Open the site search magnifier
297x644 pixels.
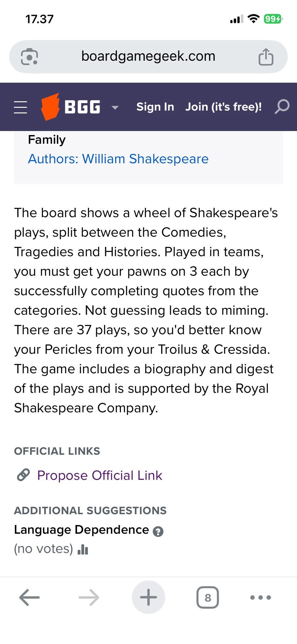pos(282,107)
